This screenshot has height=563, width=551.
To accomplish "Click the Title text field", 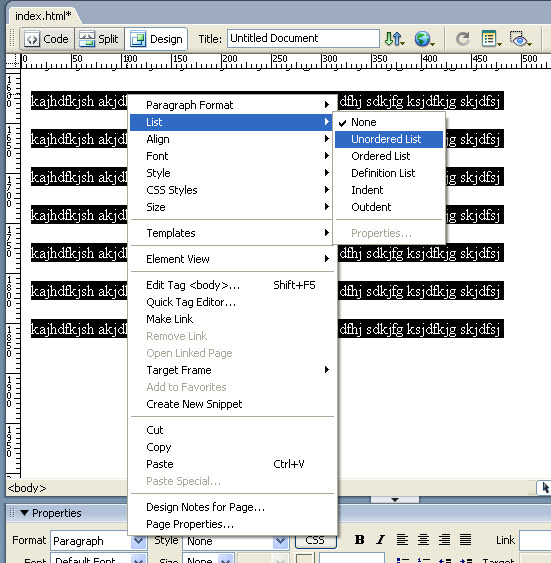I will pos(303,38).
